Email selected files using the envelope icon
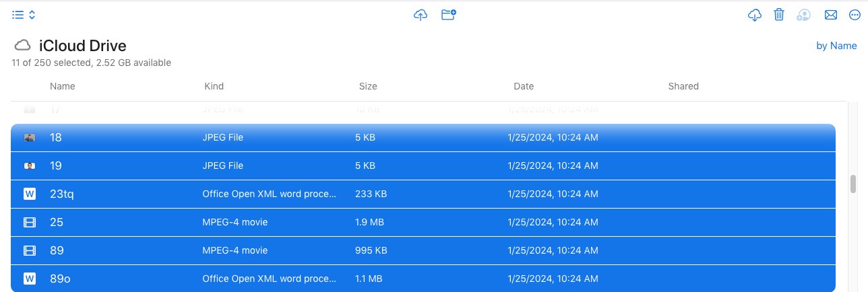868x292 pixels. (x=831, y=15)
